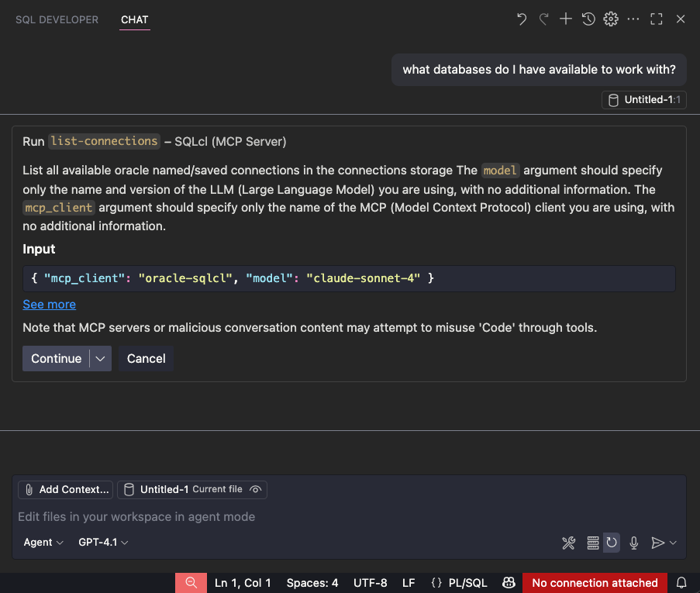Click the red zoom out status icon
The image size is (700, 593).
tap(191, 583)
